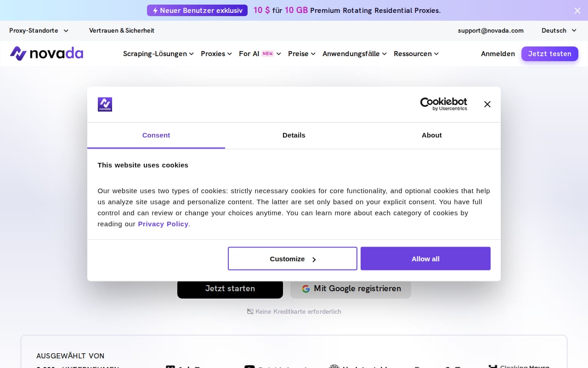Click the Anmelden link
The image size is (588, 368).
point(498,54)
